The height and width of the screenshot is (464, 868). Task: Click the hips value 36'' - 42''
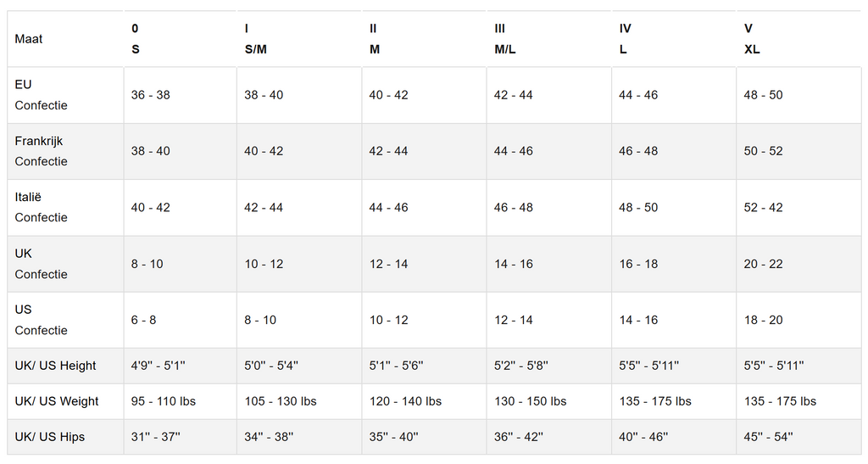pyautogui.click(x=519, y=437)
